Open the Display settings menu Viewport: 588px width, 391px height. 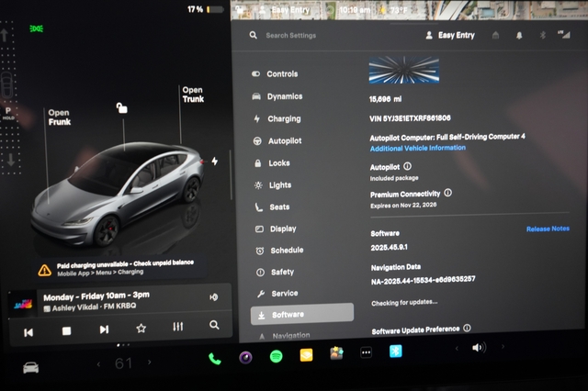pyautogui.click(x=276, y=229)
